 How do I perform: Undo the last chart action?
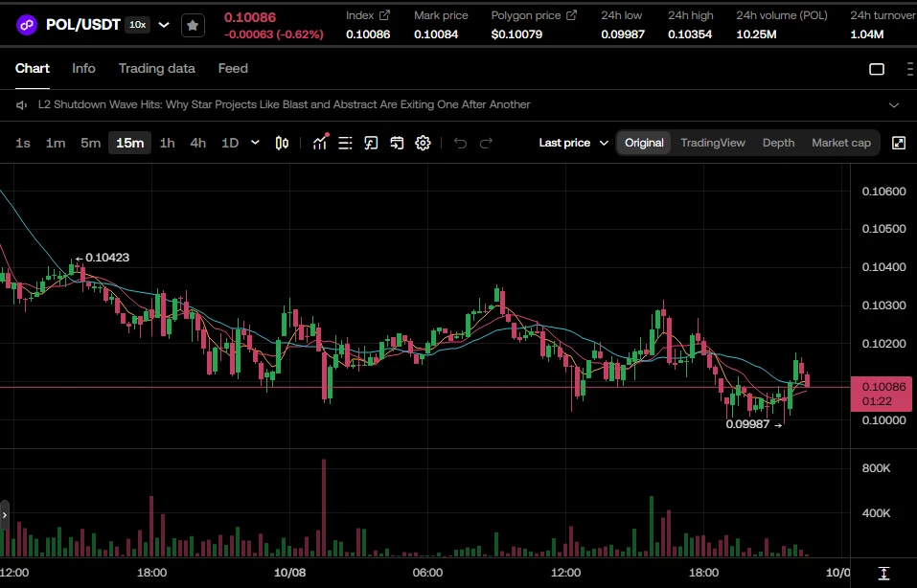[x=460, y=144]
